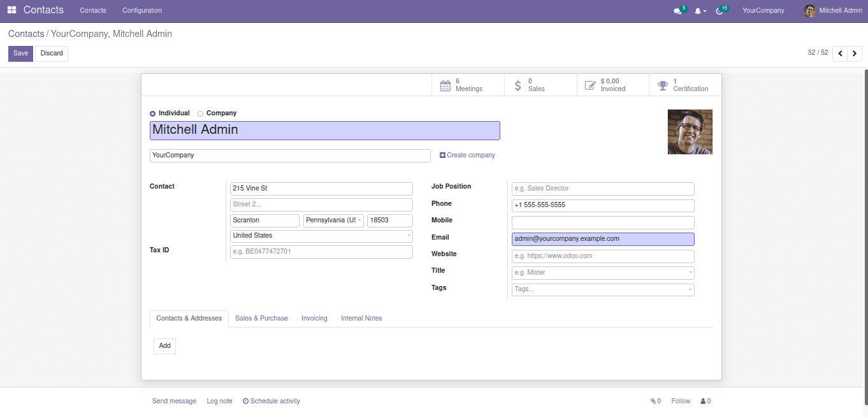
Task: Open the conversations chat bubble icon
Action: 677,11
